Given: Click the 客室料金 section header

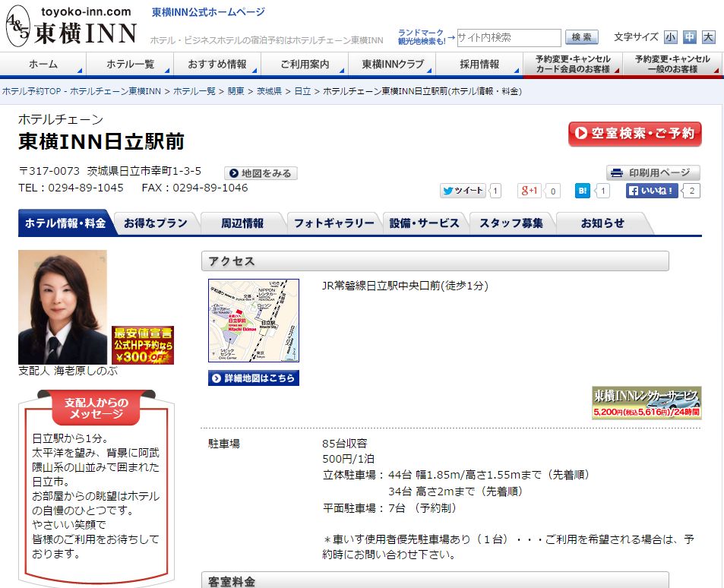Looking at the screenshot, I should [435, 580].
